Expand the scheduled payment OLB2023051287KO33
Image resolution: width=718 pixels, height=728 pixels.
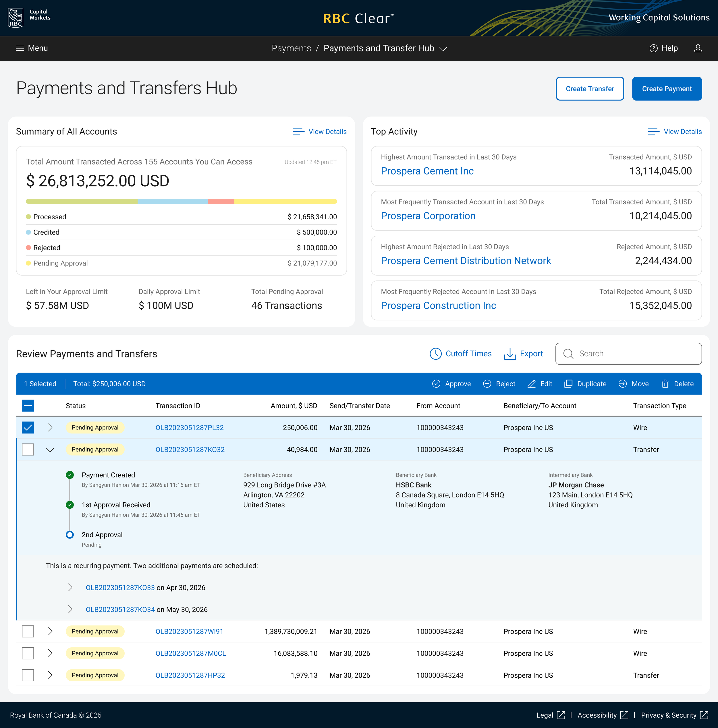point(70,587)
